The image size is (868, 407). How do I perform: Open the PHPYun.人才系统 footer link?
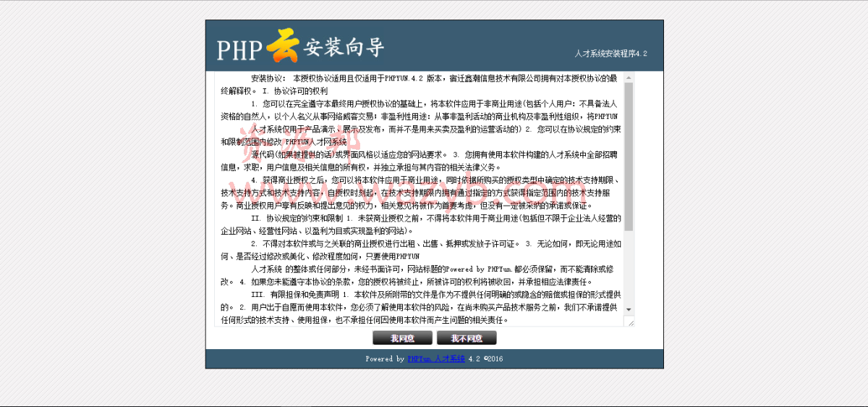point(436,359)
